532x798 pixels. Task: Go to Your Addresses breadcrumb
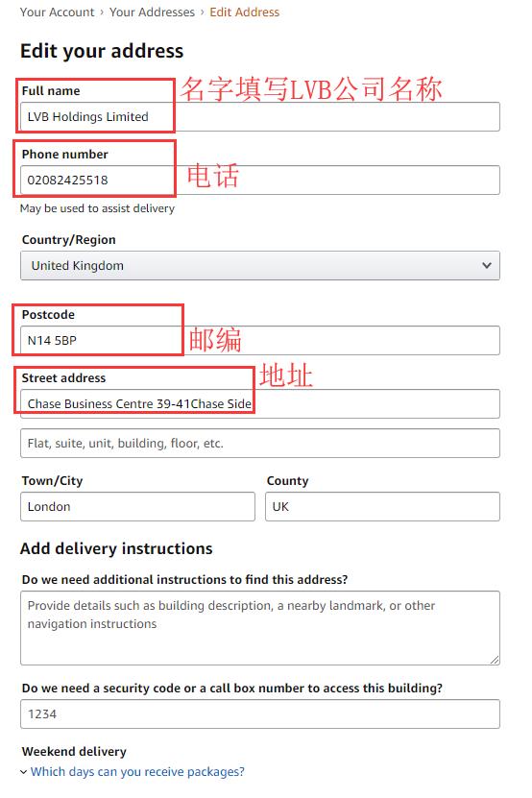coord(152,12)
